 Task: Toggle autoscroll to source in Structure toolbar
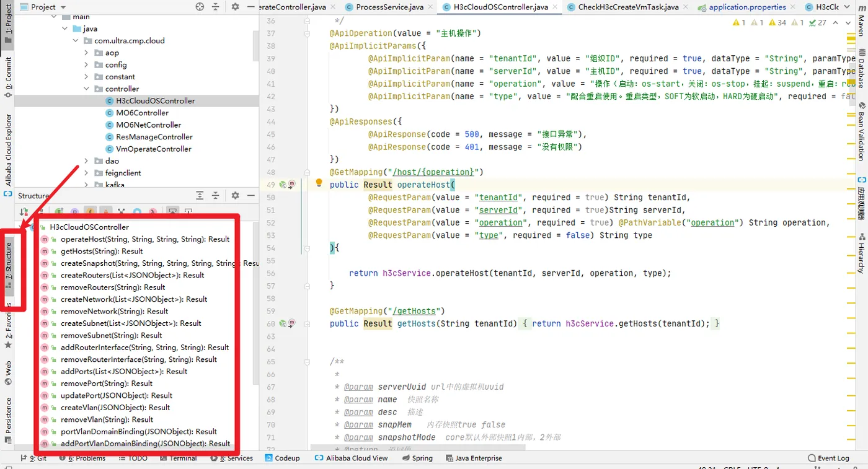172,211
